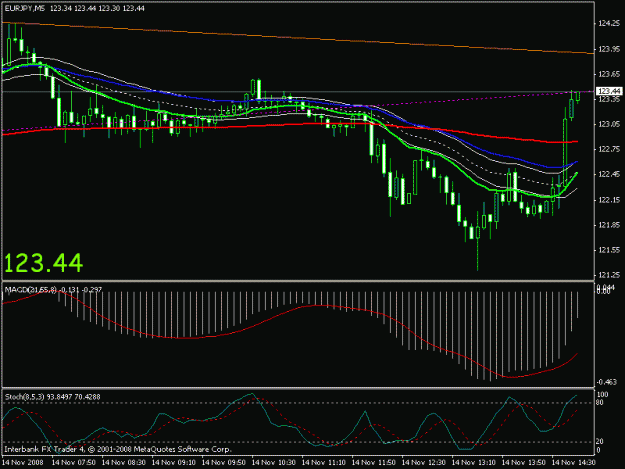625x469 pixels.
Task: Click the 123.05 price axis label
Action: 609,124
